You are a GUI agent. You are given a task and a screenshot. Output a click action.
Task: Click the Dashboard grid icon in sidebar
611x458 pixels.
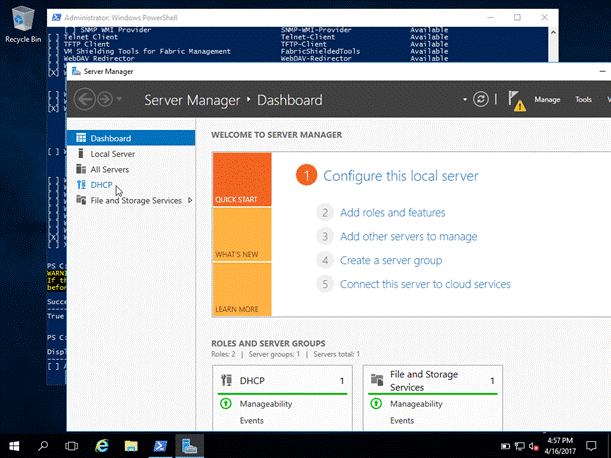tap(81, 138)
